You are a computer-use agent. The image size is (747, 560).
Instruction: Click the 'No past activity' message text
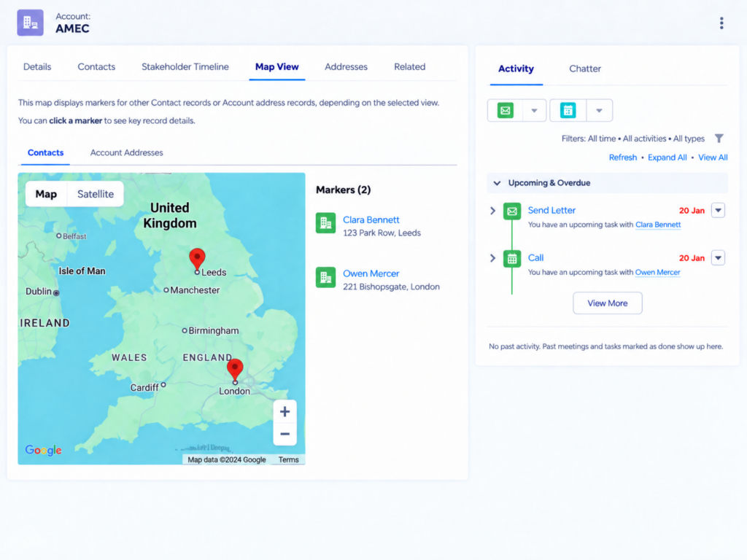pyautogui.click(x=605, y=346)
